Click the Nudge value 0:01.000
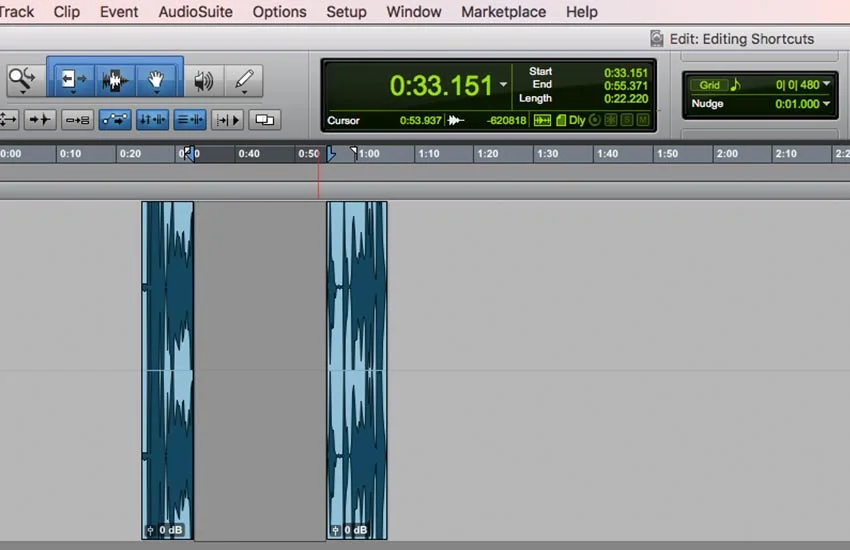 pyautogui.click(x=797, y=103)
